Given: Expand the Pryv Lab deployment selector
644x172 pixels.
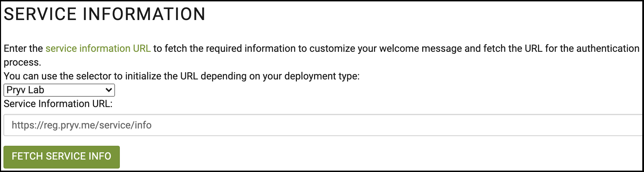Looking at the screenshot, I should (x=59, y=90).
